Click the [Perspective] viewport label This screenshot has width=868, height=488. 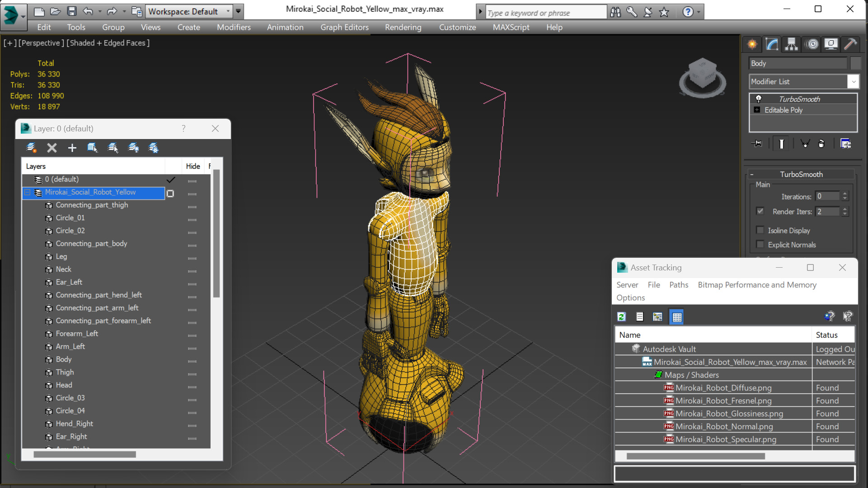41,43
